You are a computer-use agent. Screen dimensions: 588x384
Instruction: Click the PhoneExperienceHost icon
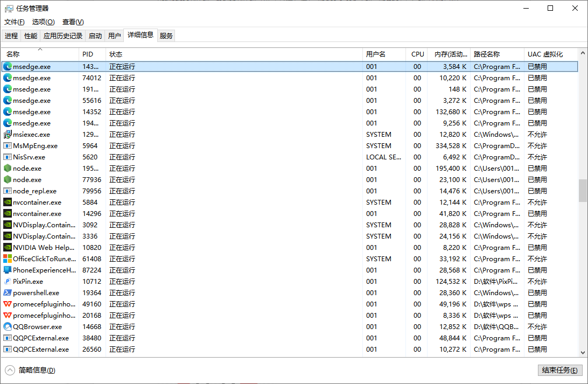[x=8, y=270]
